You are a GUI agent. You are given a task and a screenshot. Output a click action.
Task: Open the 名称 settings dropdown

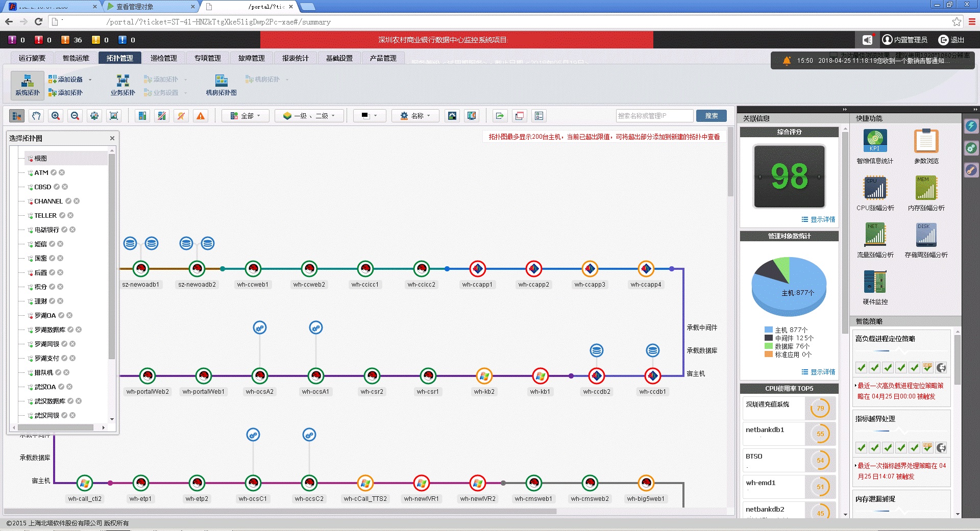click(415, 116)
